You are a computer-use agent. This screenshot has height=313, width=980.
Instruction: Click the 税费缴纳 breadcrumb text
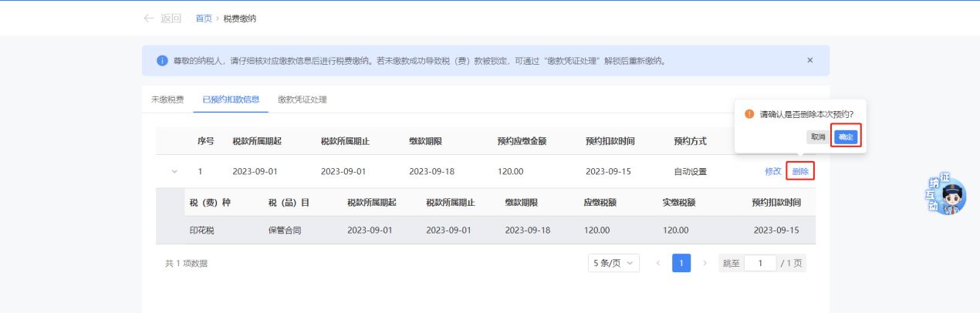point(240,19)
